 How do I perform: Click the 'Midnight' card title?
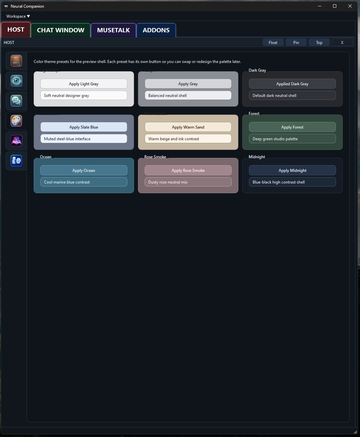[x=257, y=157]
